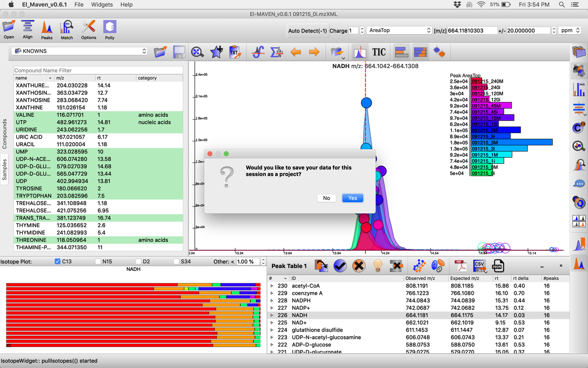The image size is (588, 368).
Task: Click the C13 isotope icon in right sidebar
Action: (579, 127)
